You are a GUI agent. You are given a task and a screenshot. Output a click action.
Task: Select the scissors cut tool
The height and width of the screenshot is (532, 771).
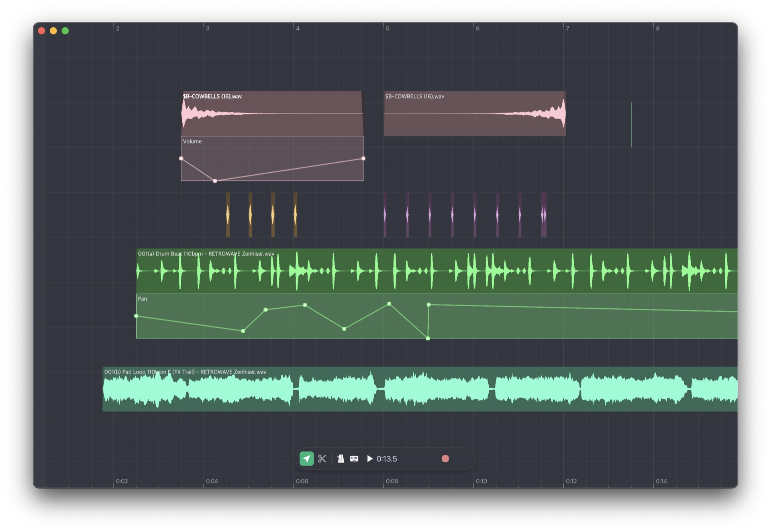(x=322, y=459)
